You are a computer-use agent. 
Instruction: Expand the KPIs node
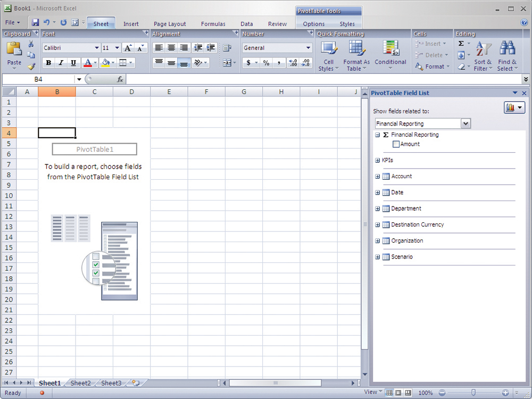point(377,160)
